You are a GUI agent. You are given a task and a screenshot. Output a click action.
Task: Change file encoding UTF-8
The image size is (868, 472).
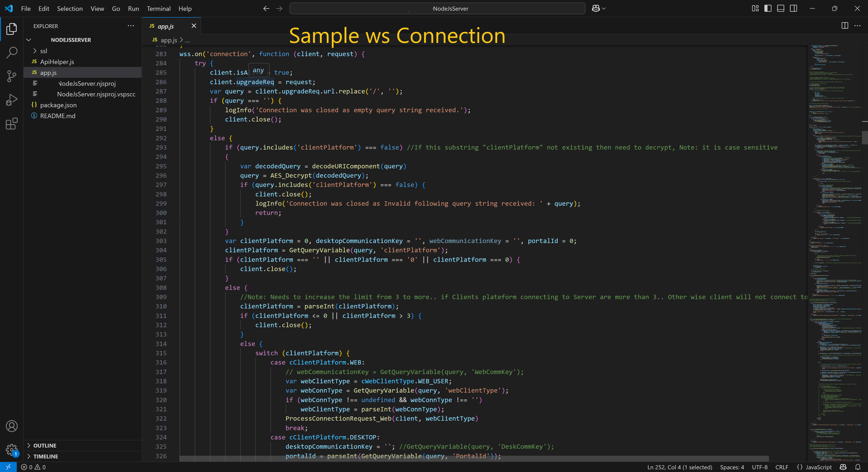point(759,467)
